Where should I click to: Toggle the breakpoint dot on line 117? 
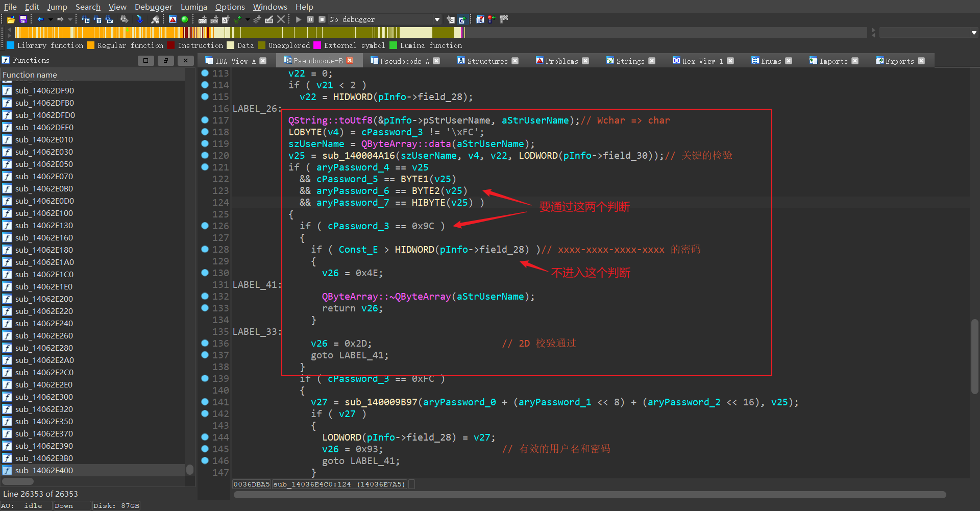pyautogui.click(x=205, y=120)
